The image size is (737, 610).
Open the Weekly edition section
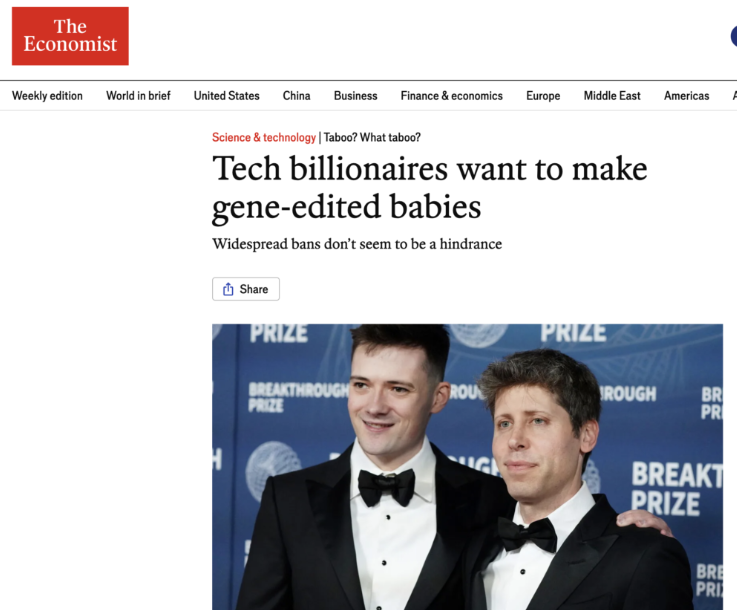point(47,96)
